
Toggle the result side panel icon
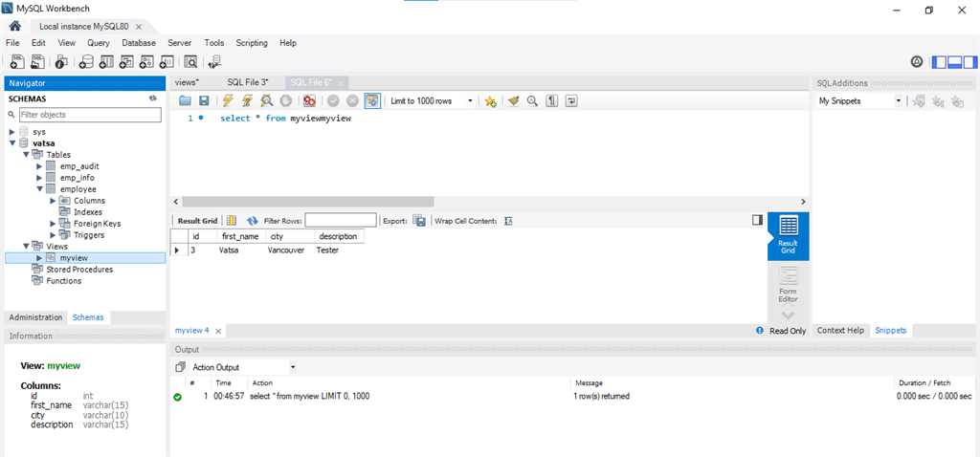tap(758, 220)
